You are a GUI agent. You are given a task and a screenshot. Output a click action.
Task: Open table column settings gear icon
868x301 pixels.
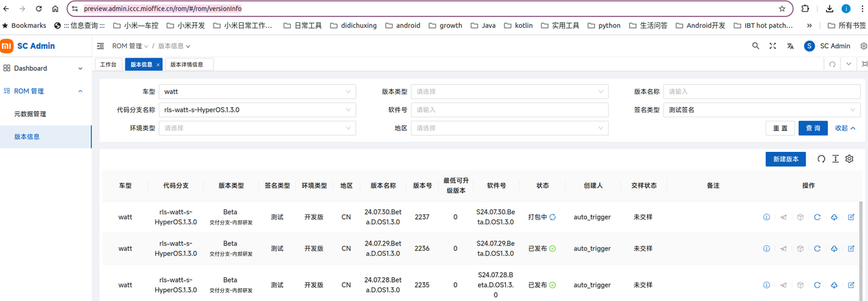[849, 159]
